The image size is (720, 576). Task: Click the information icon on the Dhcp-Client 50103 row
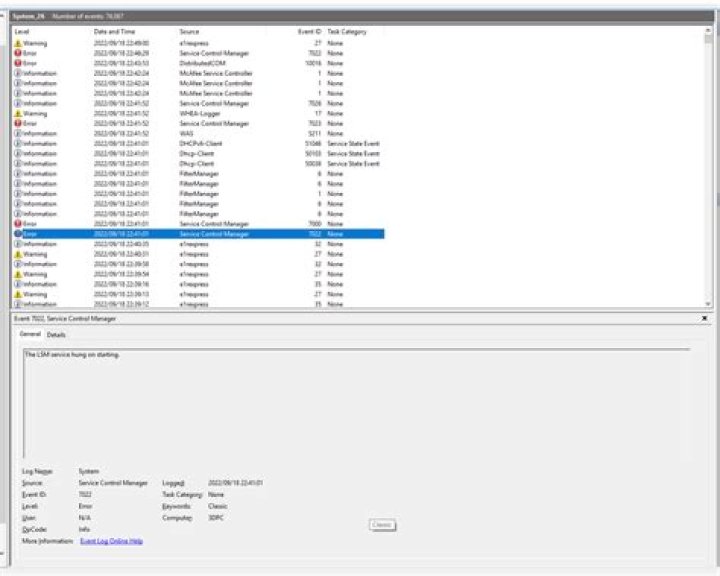pos(18,154)
